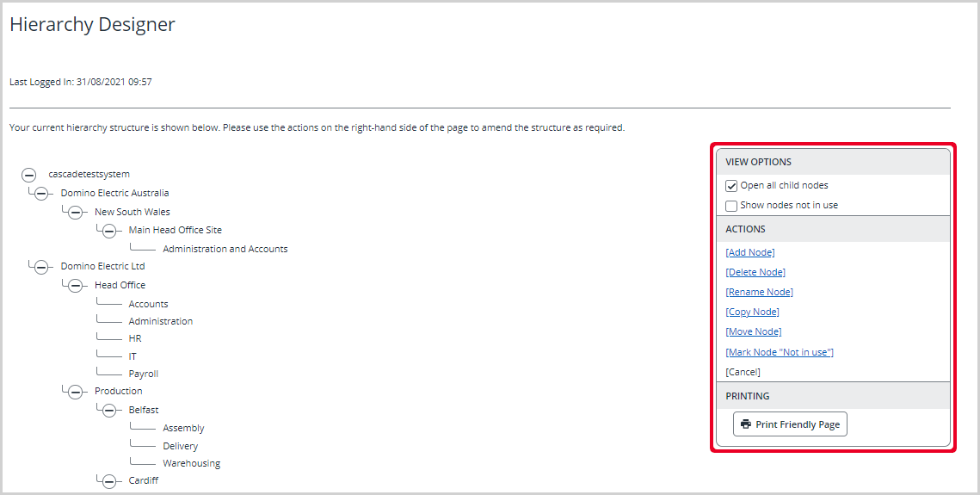Click the ACTIONS section header

[x=833, y=229]
